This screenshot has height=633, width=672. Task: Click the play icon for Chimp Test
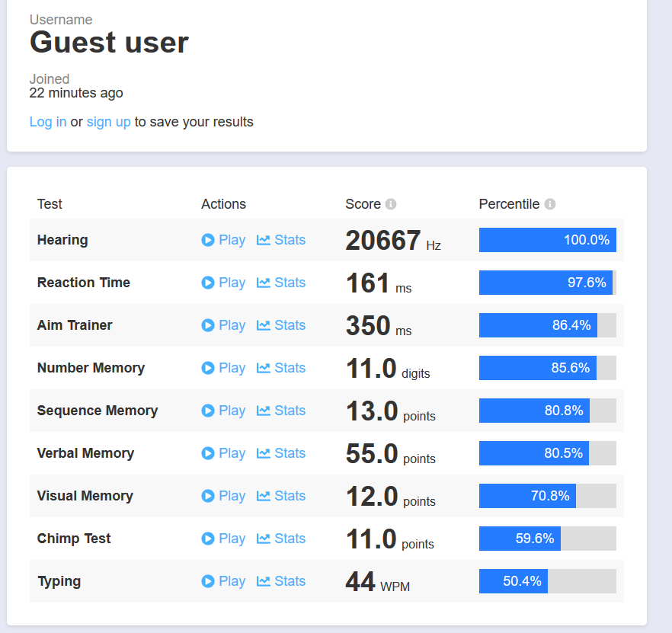208,539
